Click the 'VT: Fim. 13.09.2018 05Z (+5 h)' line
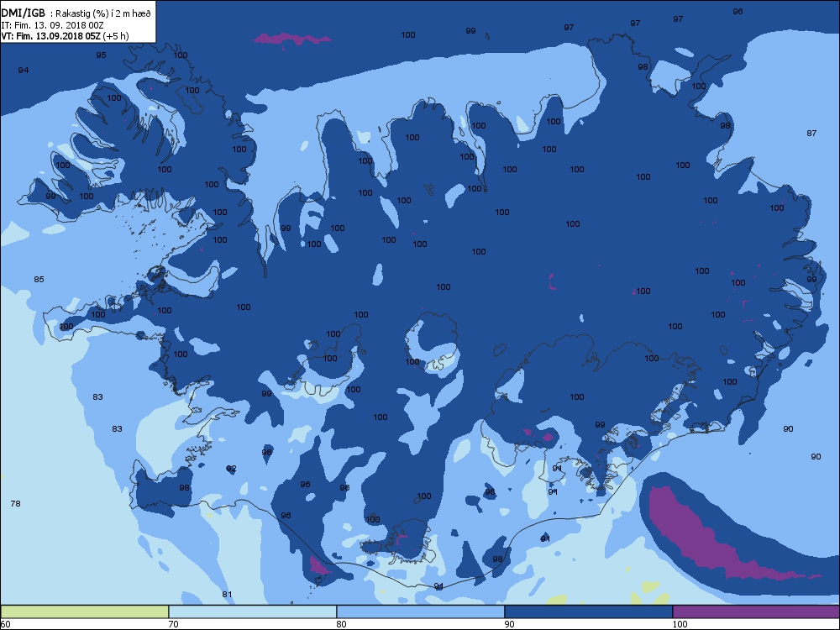 pos(65,36)
